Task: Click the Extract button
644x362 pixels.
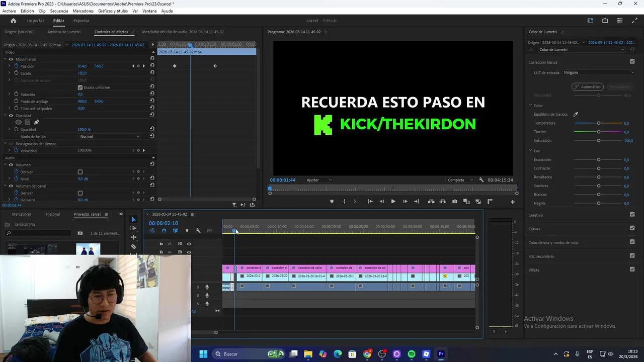Action: coord(443,202)
